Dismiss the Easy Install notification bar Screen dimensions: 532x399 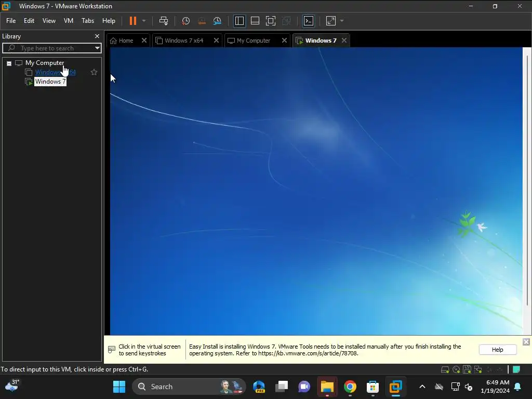point(526,342)
